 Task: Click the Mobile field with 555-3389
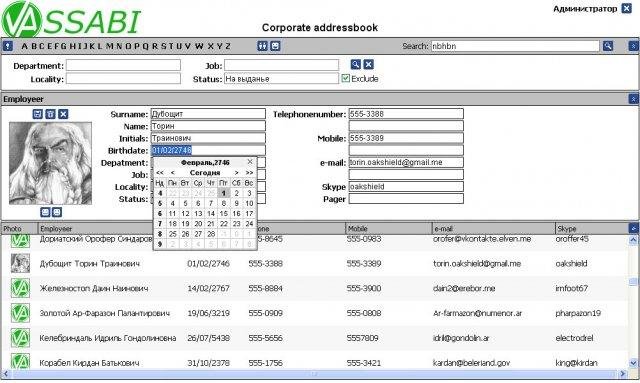(406, 138)
